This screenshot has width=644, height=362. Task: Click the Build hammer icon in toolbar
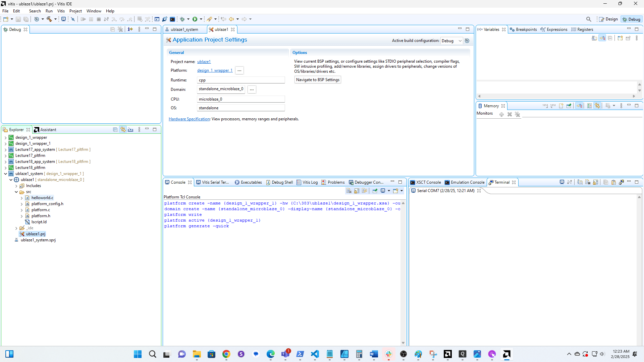pos(50,19)
